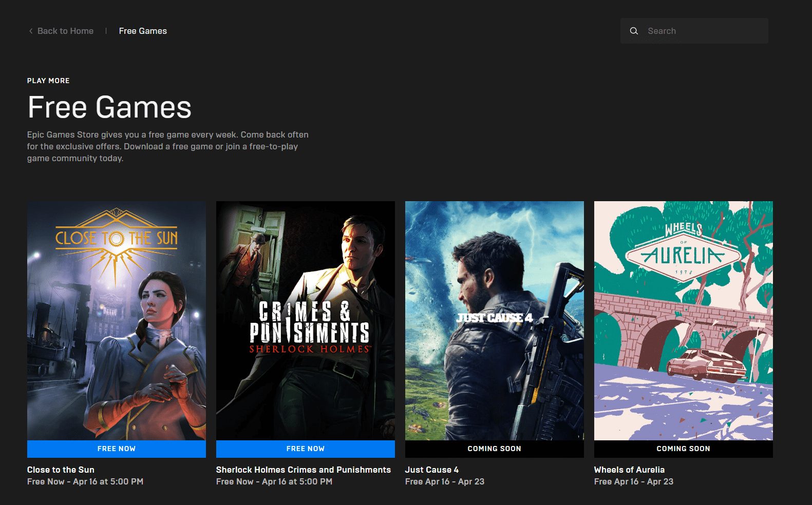812x505 pixels.
Task: Click FREE NOW under Close to the Sun
Action: (x=117, y=449)
